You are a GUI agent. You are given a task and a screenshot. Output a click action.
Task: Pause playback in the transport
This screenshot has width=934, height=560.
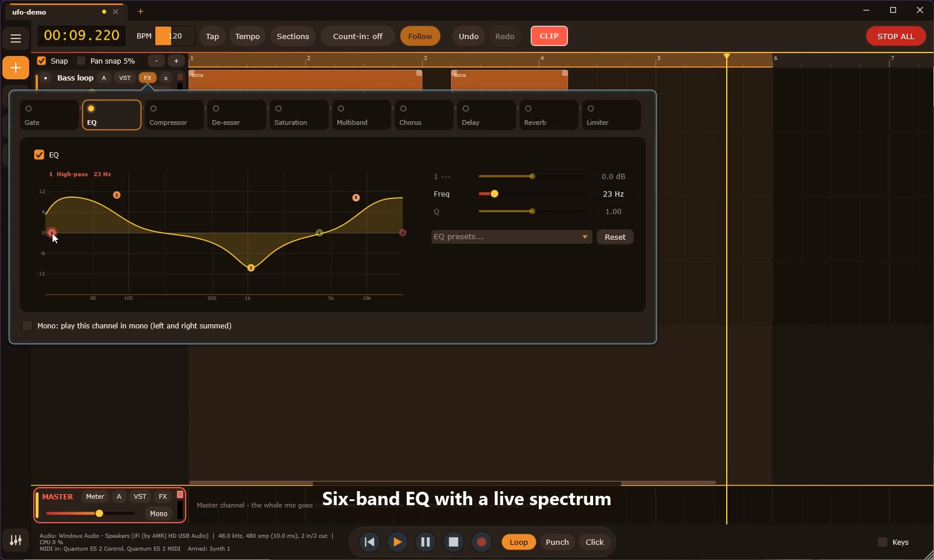pyautogui.click(x=426, y=542)
